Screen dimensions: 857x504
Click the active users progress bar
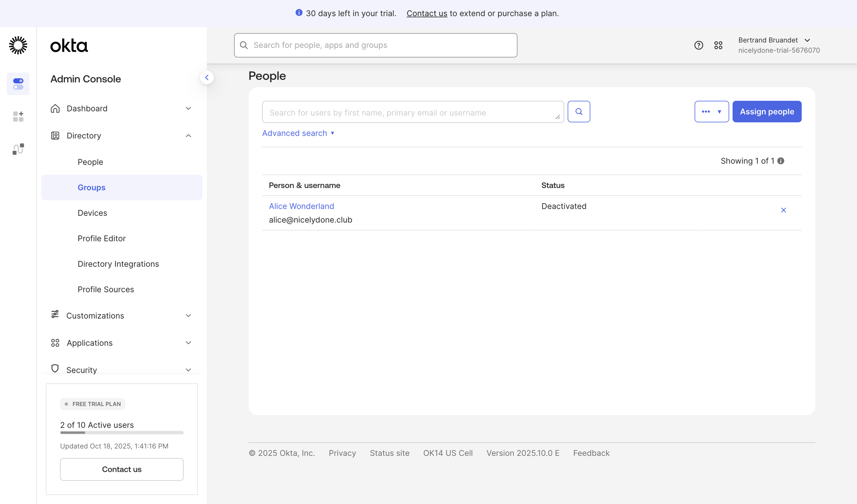coord(122,433)
